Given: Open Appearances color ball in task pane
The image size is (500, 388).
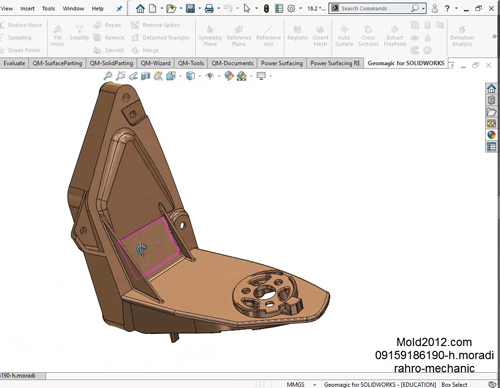Looking at the screenshot, I should pos(491,135).
